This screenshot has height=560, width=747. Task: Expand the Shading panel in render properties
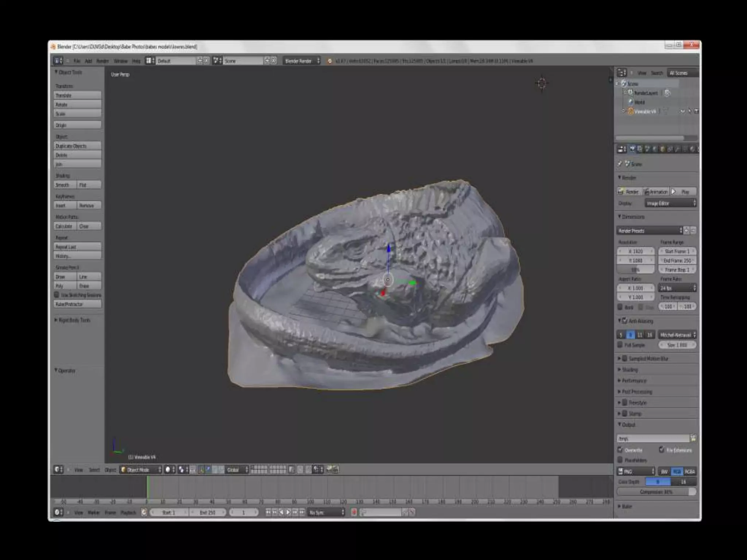click(630, 370)
